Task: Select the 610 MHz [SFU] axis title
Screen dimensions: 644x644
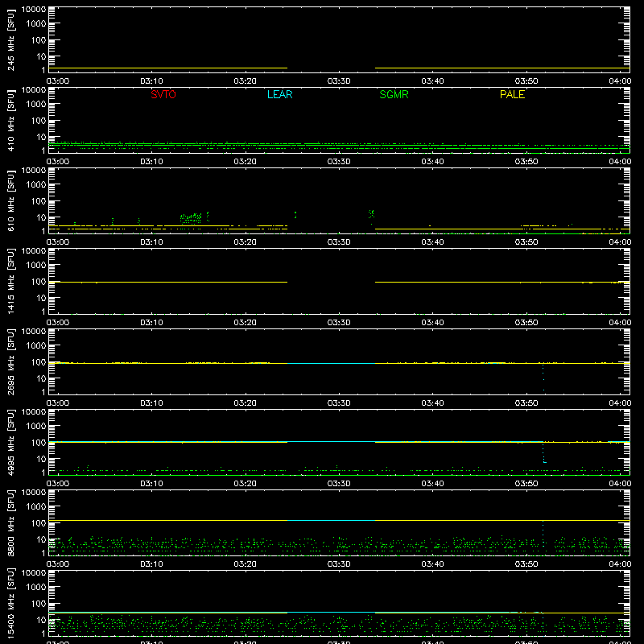Action: click(x=10, y=200)
